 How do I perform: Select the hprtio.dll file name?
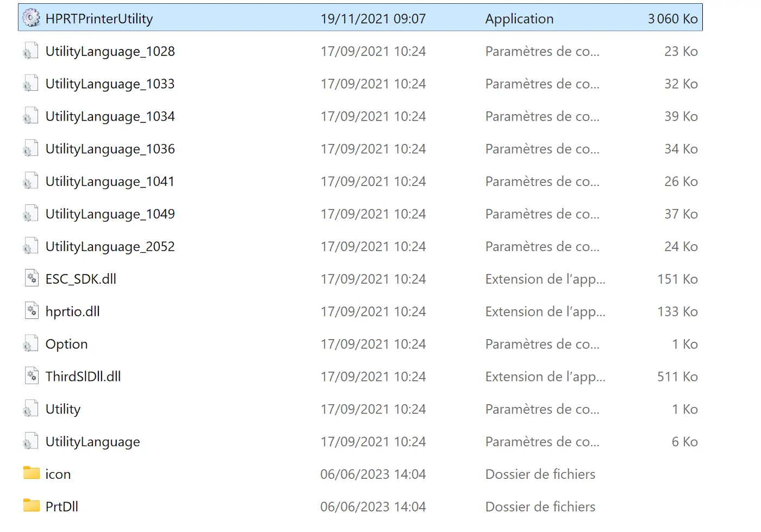pyautogui.click(x=73, y=312)
